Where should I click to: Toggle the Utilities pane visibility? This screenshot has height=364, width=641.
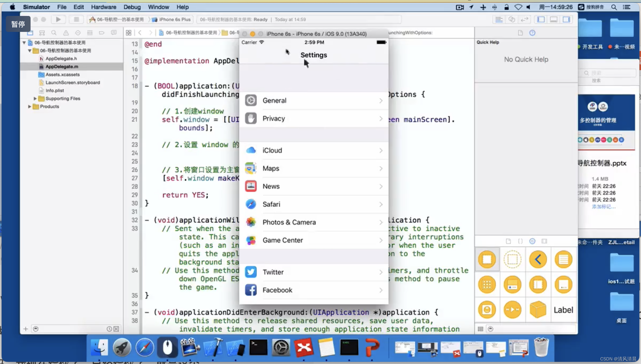(566, 19)
